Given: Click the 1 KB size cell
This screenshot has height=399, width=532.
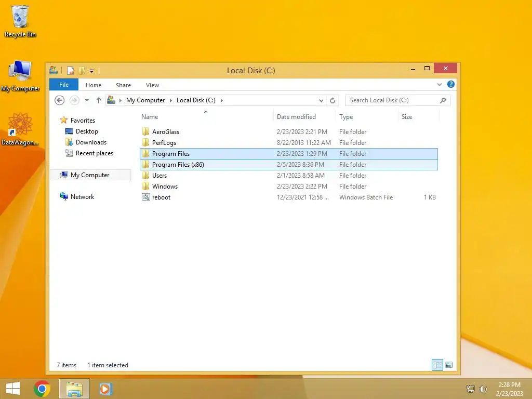Looking at the screenshot, I should [x=430, y=197].
